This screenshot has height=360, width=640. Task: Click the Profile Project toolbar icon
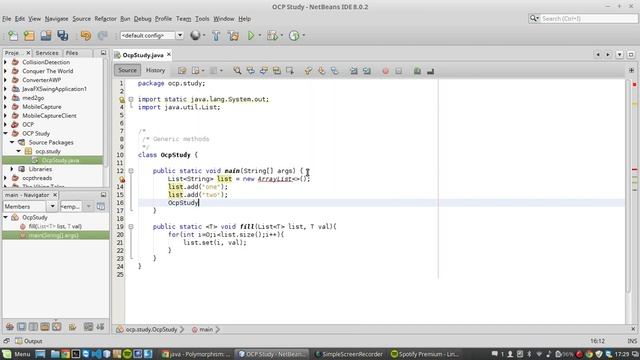pos(294,36)
